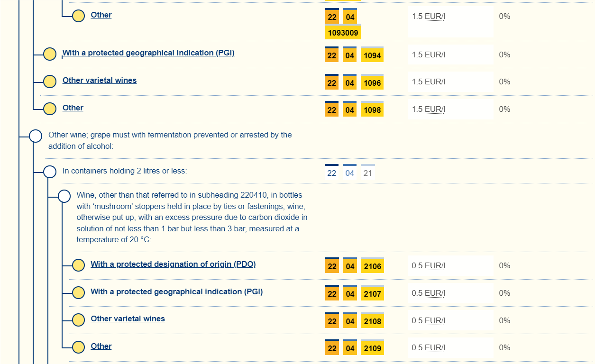Select the yellow node circle for code 2107
Image resolution: width=595 pixels, height=364 pixels.
pyautogui.click(x=78, y=293)
